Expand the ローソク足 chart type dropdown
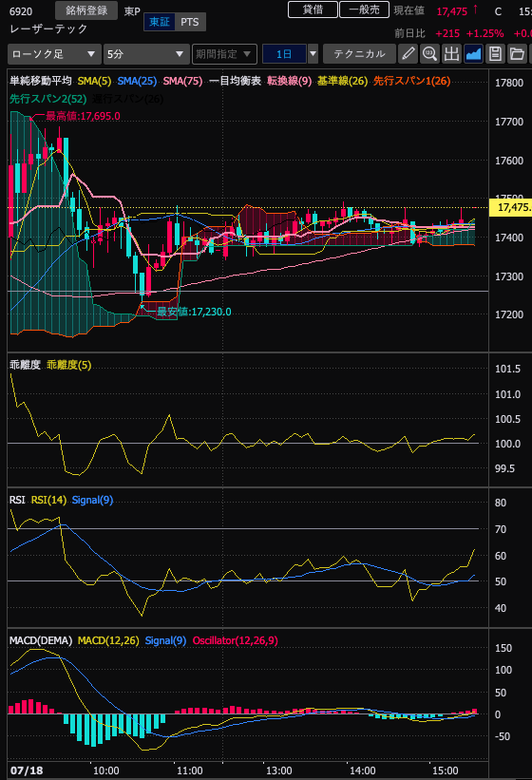532x780 pixels. pos(54,54)
